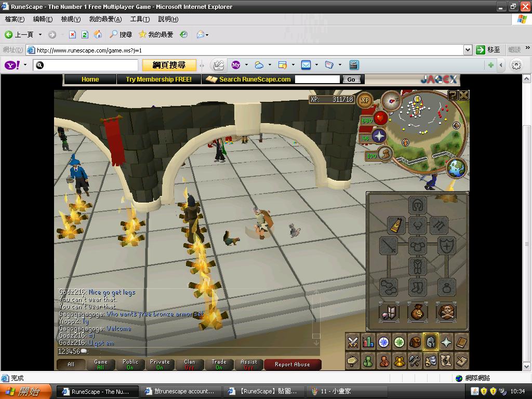Toggle the Trade chat filter
532x399 pixels.
[x=219, y=364]
